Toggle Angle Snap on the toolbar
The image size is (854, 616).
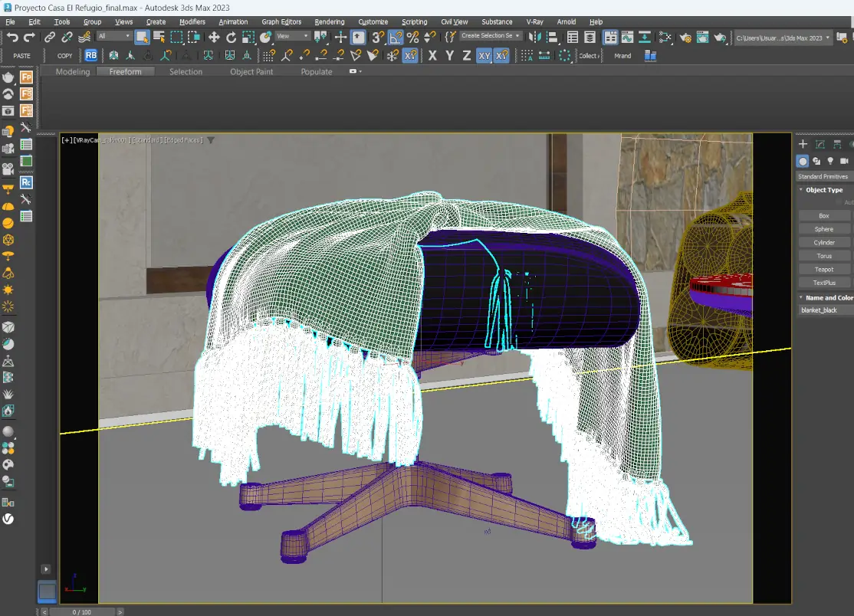coord(396,37)
